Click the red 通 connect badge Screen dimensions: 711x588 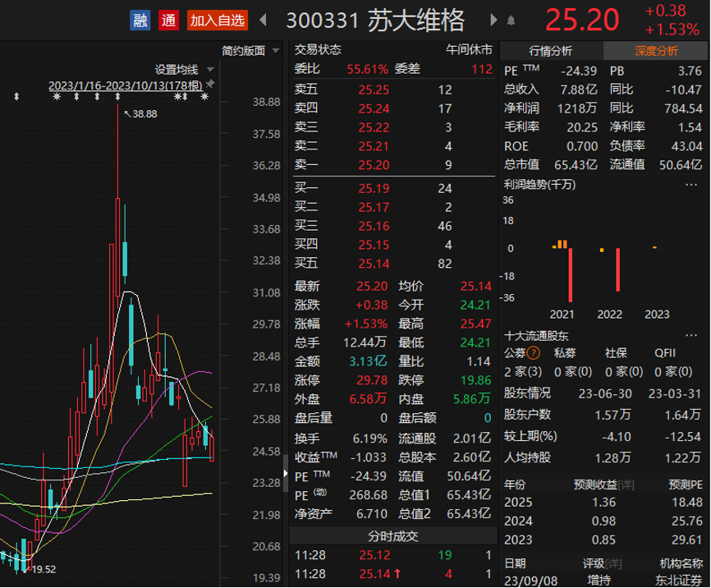click(168, 21)
